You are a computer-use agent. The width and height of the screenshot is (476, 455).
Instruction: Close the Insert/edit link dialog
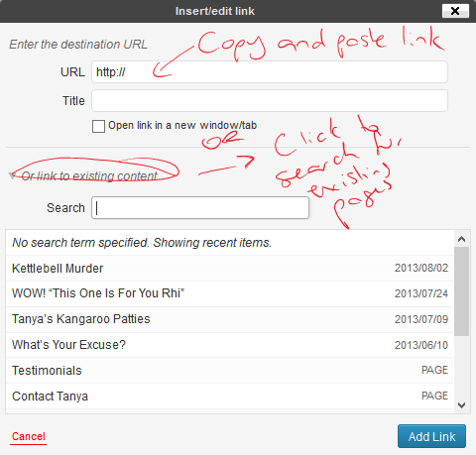pyautogui.click(x=455, y=11)
